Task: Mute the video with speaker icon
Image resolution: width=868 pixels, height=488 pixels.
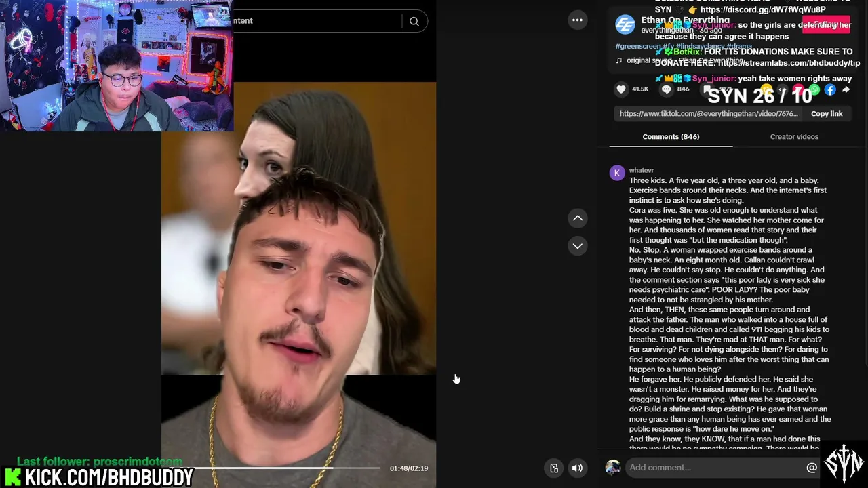Action: click(577, 468)
